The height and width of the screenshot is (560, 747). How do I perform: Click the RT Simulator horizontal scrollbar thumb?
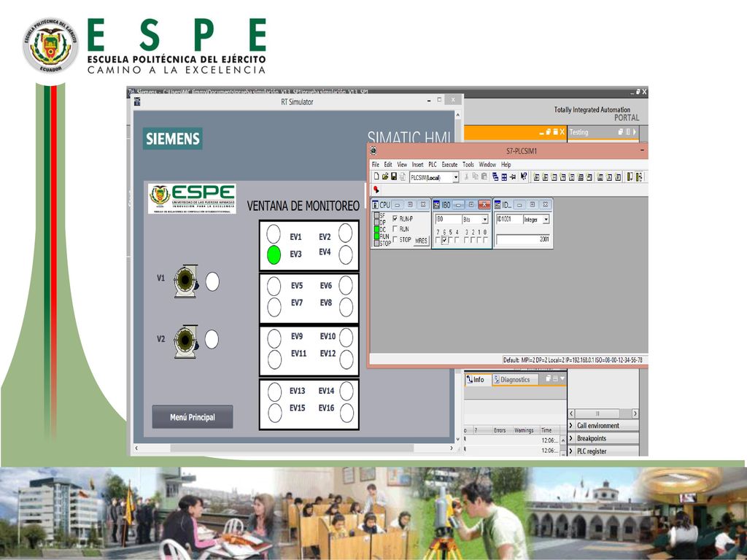[x=292, y=448]
